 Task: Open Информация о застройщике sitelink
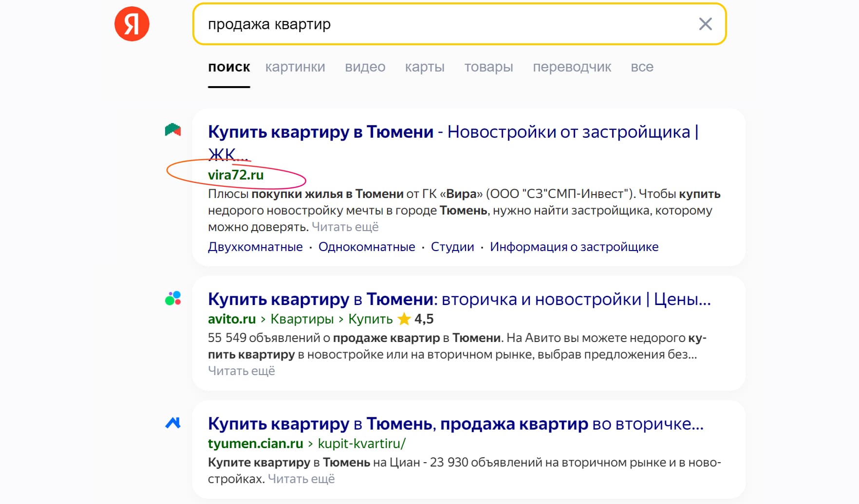[574, 246]
